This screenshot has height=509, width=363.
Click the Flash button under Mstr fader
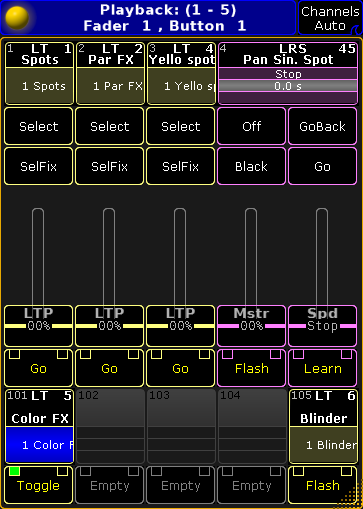pyautogui.click(x=251, y=368)
